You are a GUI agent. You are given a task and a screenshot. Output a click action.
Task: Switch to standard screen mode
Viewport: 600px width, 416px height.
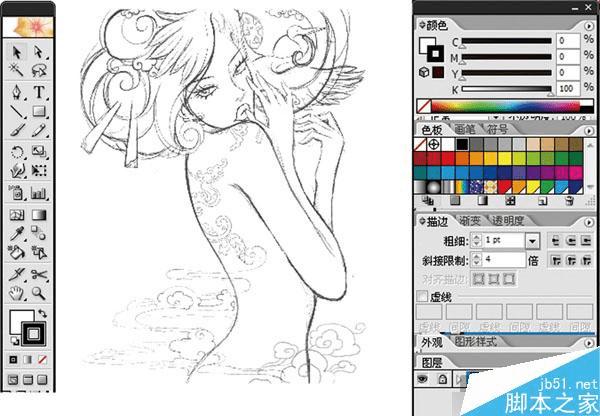(13, 380)
